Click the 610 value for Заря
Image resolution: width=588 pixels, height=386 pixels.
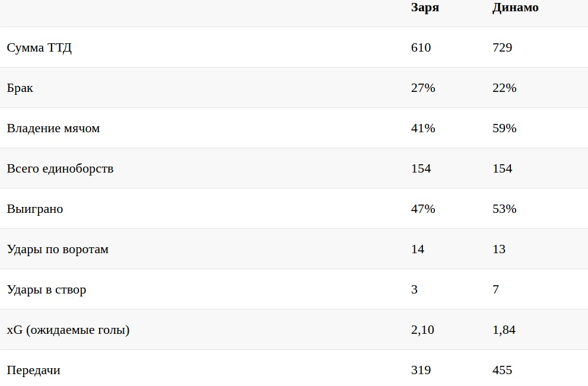pos(421,47)
